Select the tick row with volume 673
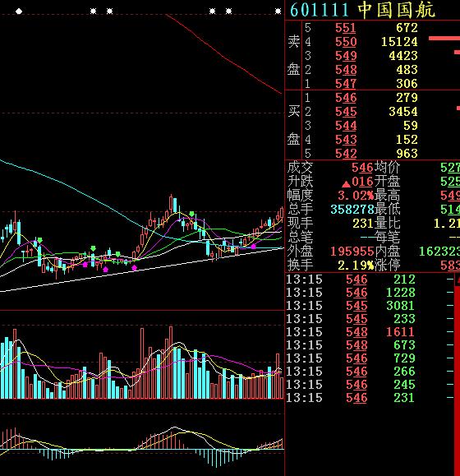 pos(370,344)
